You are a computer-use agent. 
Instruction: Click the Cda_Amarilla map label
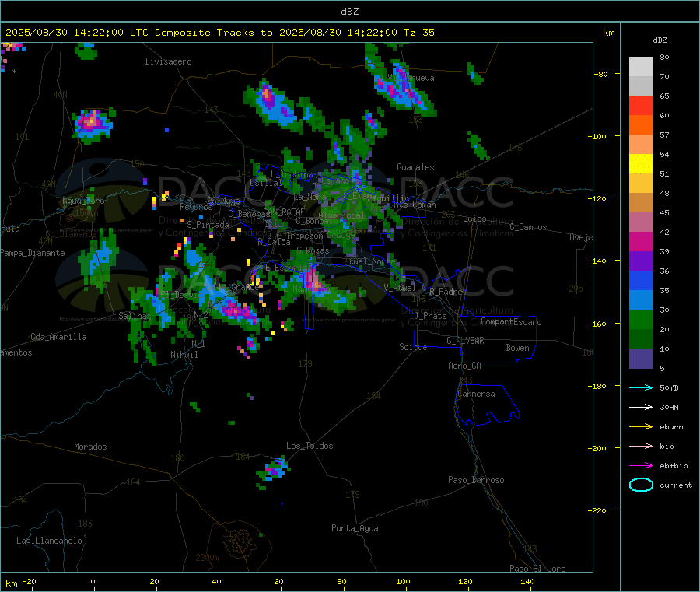click(x=58, y=337)
